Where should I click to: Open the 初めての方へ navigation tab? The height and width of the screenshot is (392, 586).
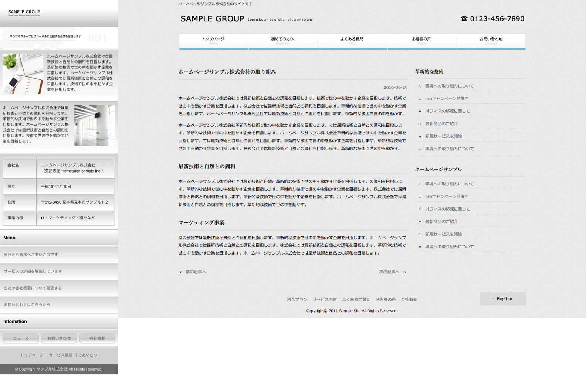pyautogui.click(x=283, y=41)
